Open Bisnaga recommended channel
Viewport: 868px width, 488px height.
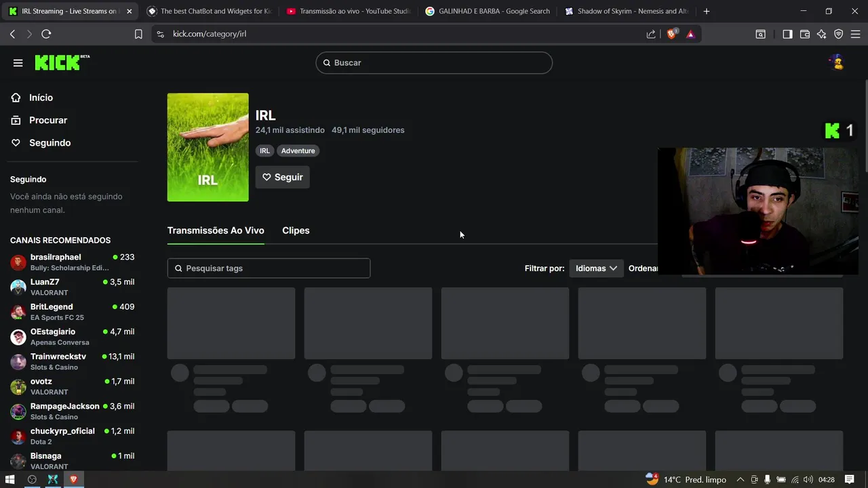tap(73, 461)
